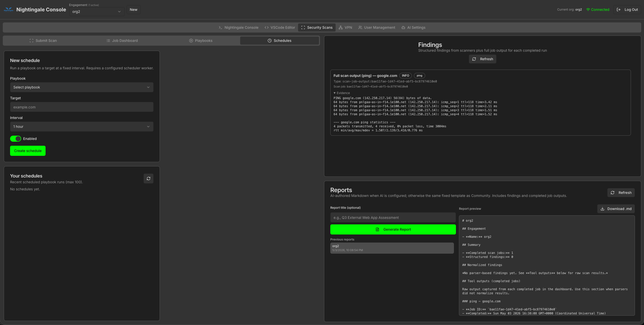Click the scan frame icon on Security Scans tab
Viewport: 644px width, 325px height.
coord(303,27)
